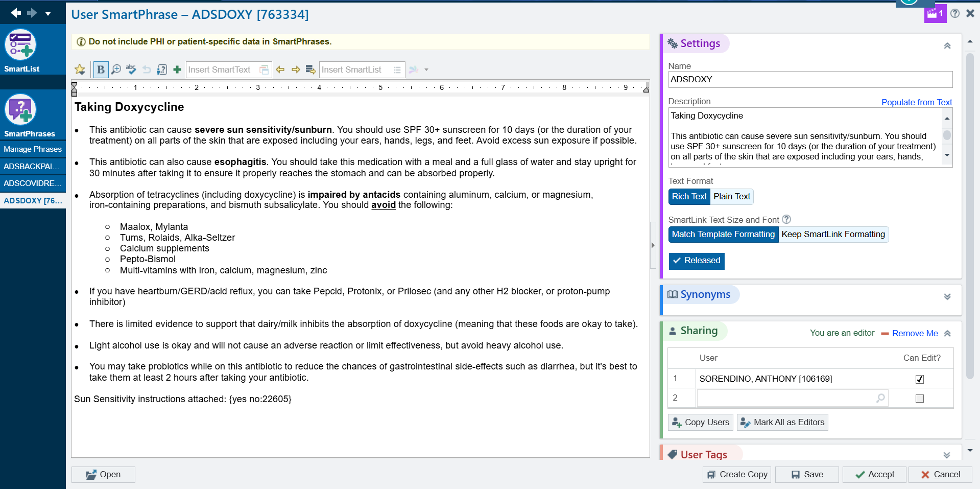
Task: Click Copy Users button
Action: [701, 422]
